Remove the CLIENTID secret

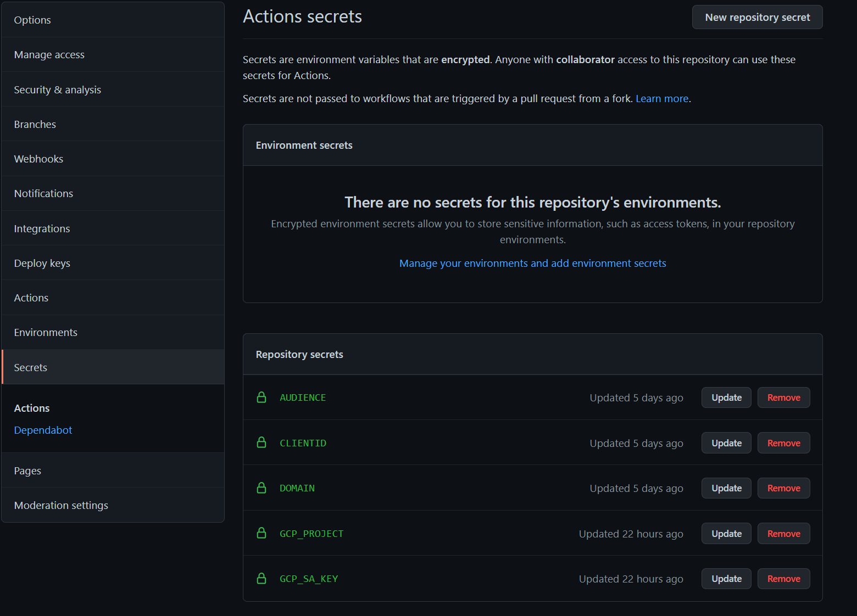click(783, 443)
